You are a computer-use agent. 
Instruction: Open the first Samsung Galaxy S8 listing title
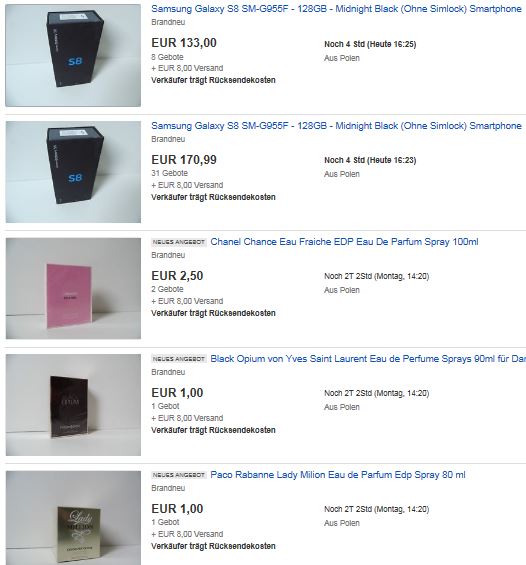coord(336,9)
